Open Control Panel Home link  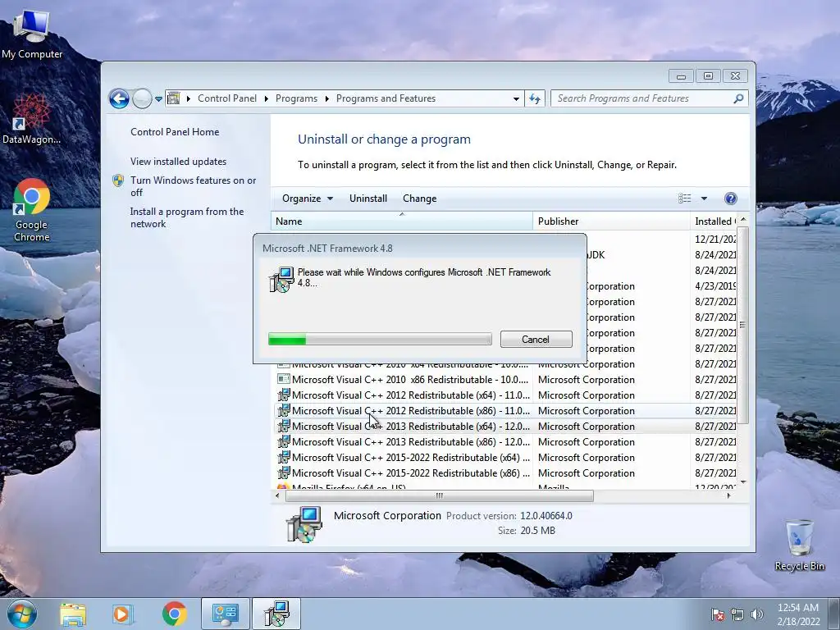coord(175,132)
